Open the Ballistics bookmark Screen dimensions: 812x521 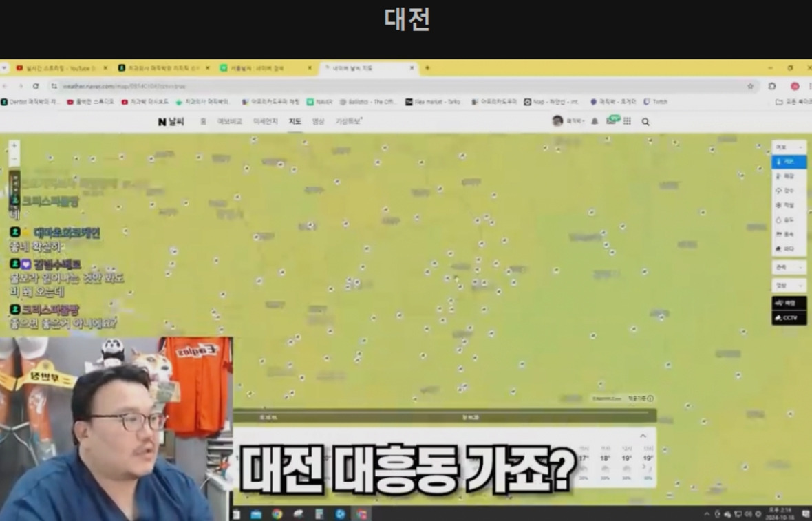[x=367, y=102]
